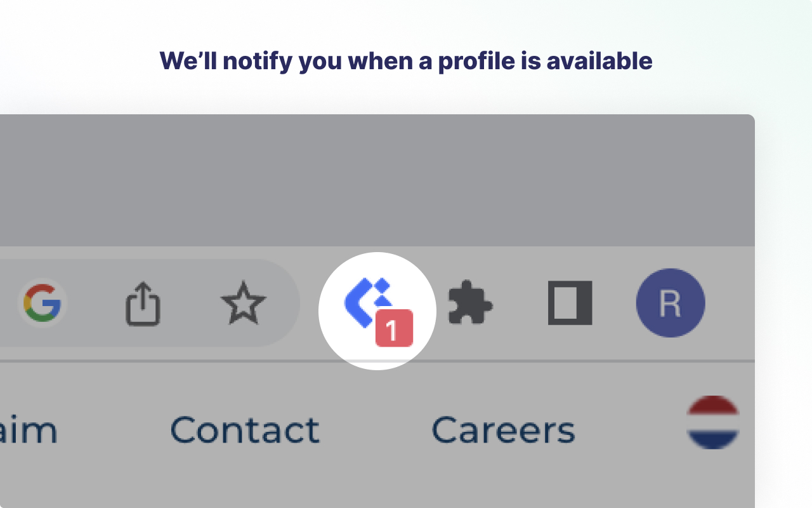Open the Dutch flag language selector
This screenshot has height=508, width=812.
point(713,422)
